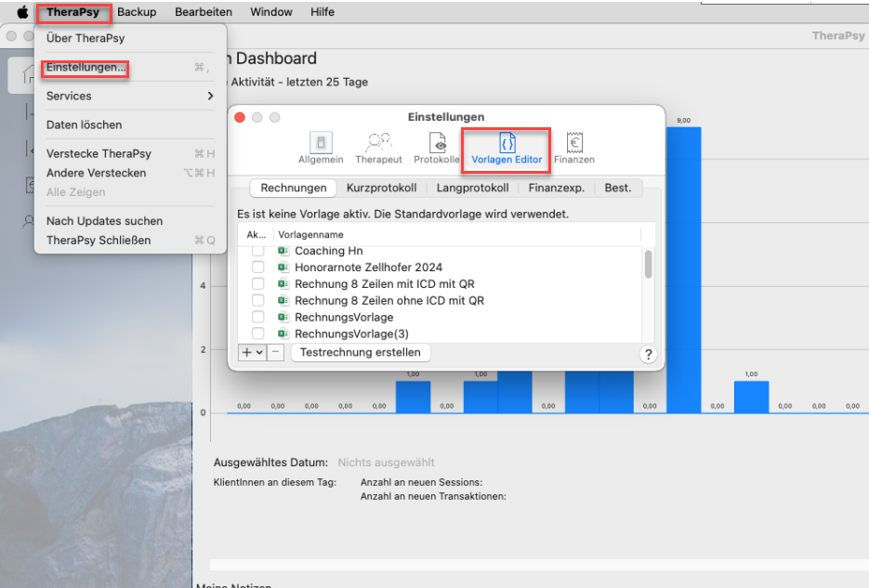Click Excel icon of Rechnung ohne ICD
The width and height of the screenshot is (869, 588).
tap(283, 301)
